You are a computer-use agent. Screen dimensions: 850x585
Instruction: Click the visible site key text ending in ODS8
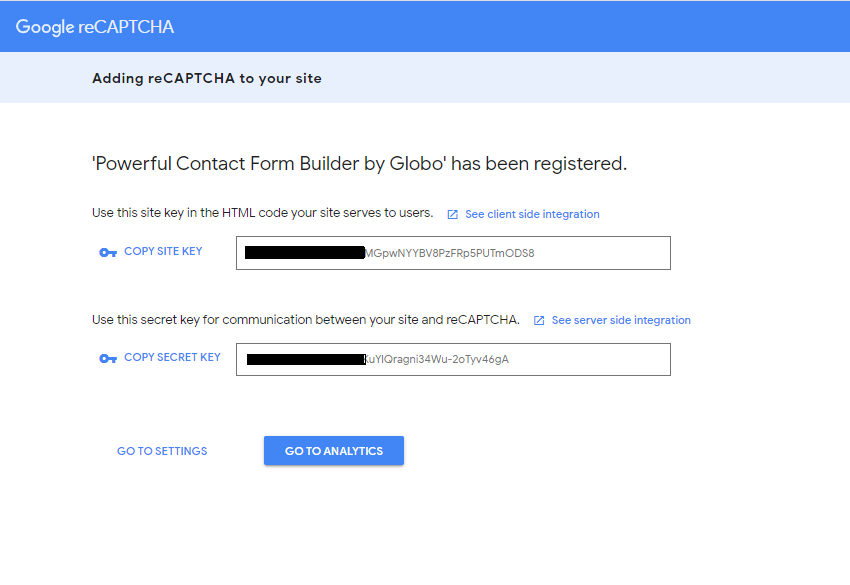[450, 253]
